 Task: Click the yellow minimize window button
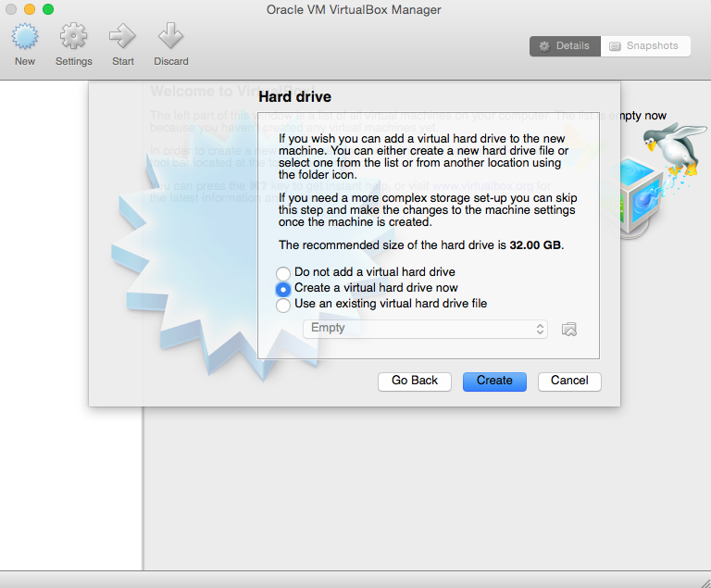point(30,9)
